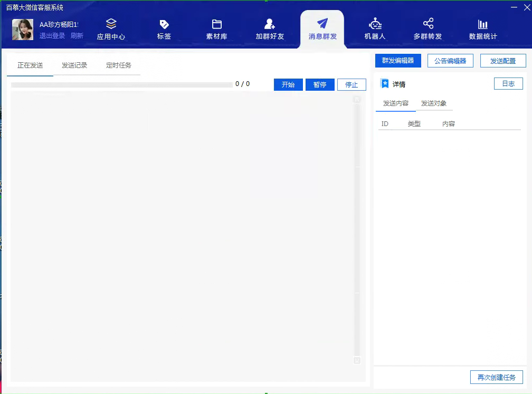The image size is (532, 394).
Task: Click the scroll down arrow in sending list
Action: click(x=357, y=361)
